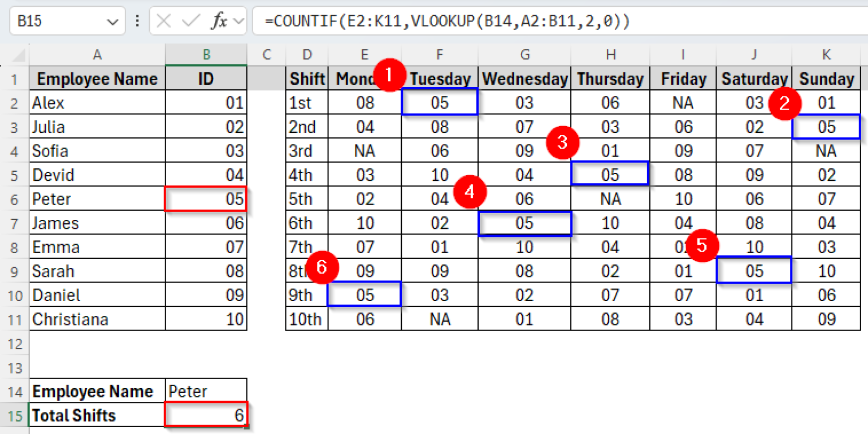Click red marker 2 near Sunday column

785,105
